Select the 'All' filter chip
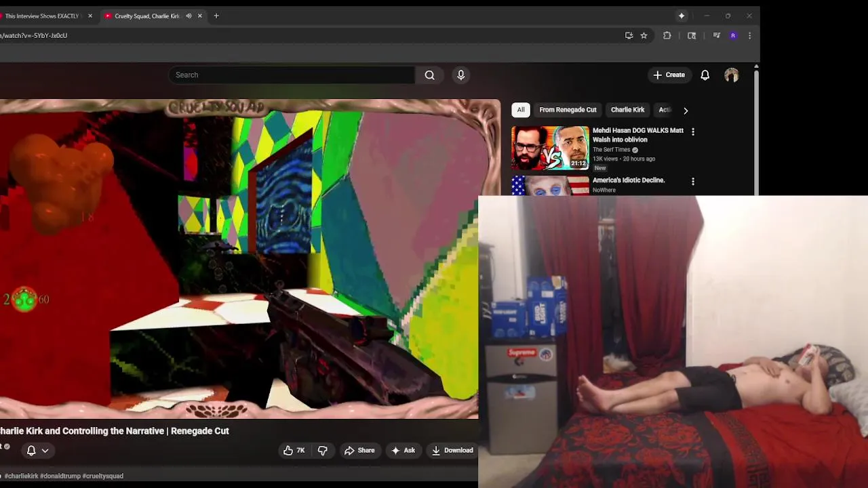 click(521, 110)
